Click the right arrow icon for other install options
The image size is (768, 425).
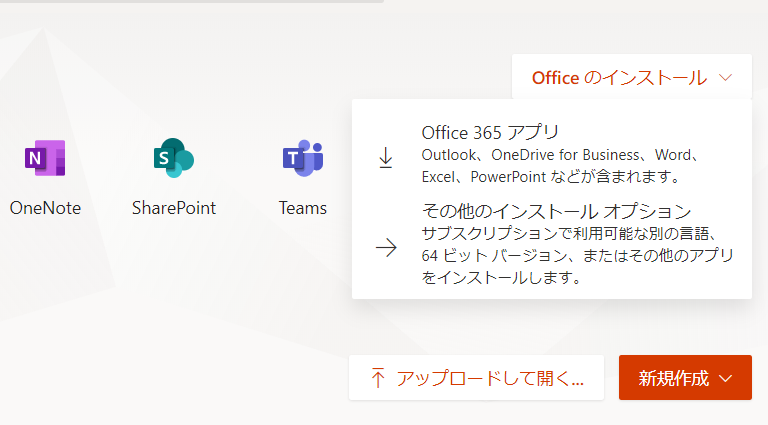coord(386,247)
